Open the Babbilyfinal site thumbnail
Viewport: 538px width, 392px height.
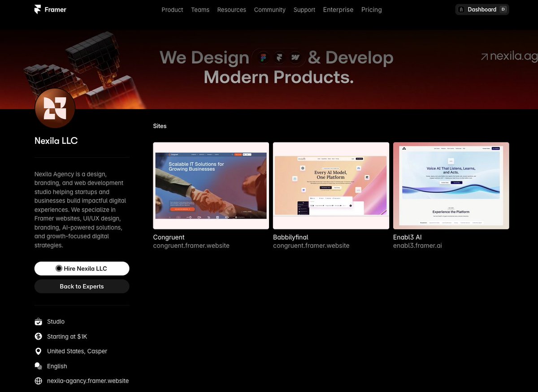click(331, 185)
